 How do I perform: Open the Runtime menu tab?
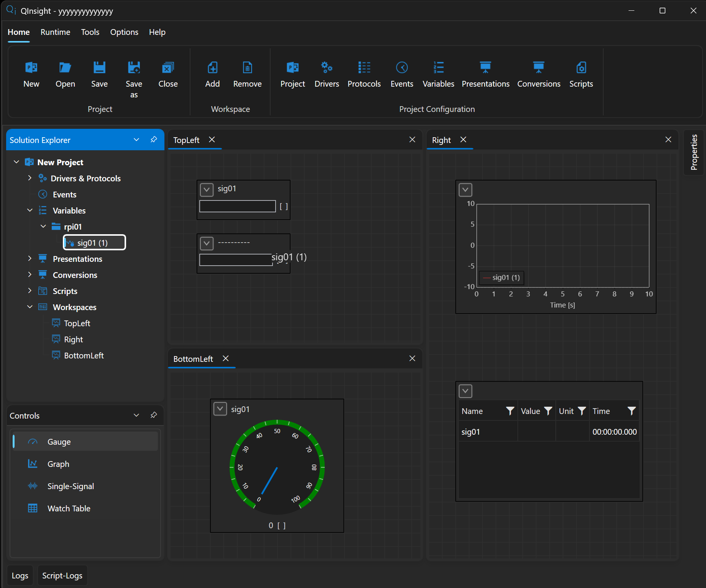click(55, 32)
